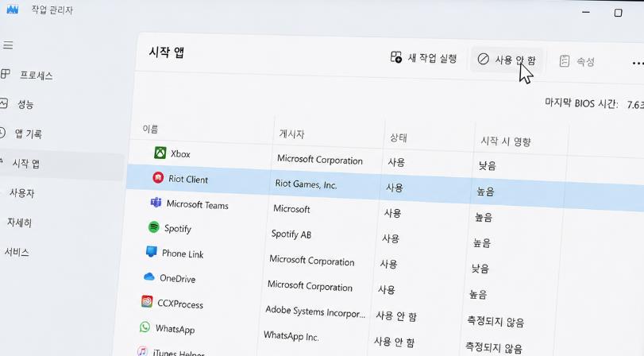Viewport: 644px width, 356px height.
Task: Click the 사용 안 함 disable button
Action: [507, 60]
